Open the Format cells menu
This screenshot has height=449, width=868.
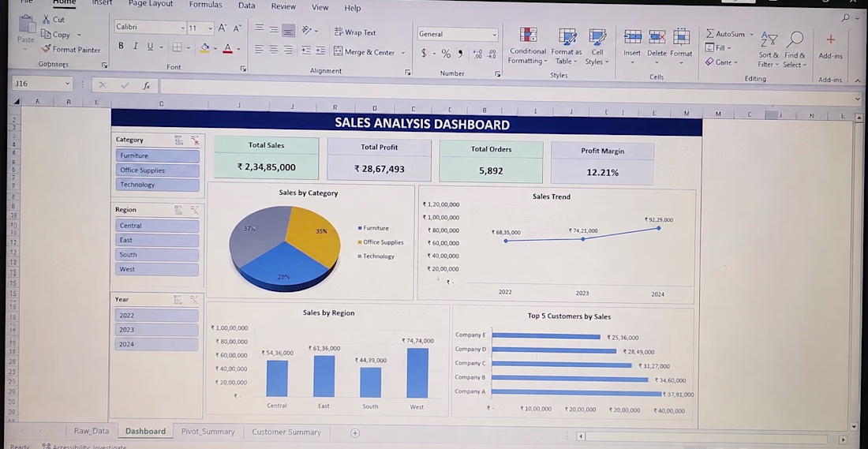(x=681, y=46)
